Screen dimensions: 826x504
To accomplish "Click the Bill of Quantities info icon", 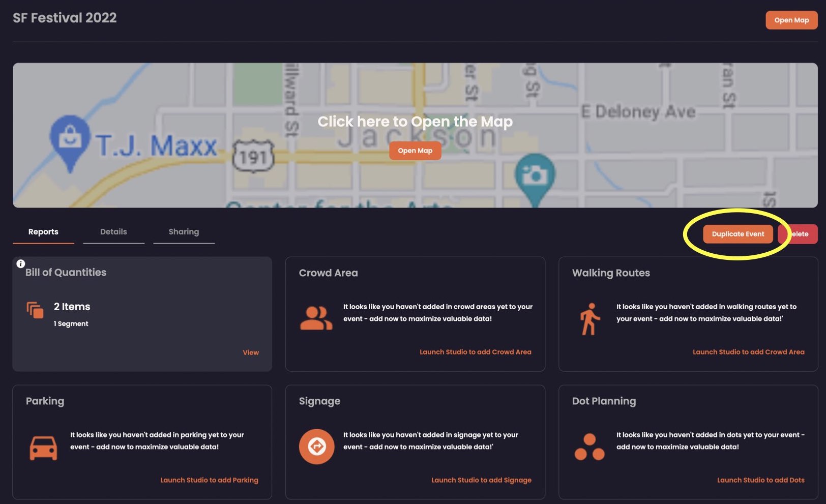I will coord(21,263).
